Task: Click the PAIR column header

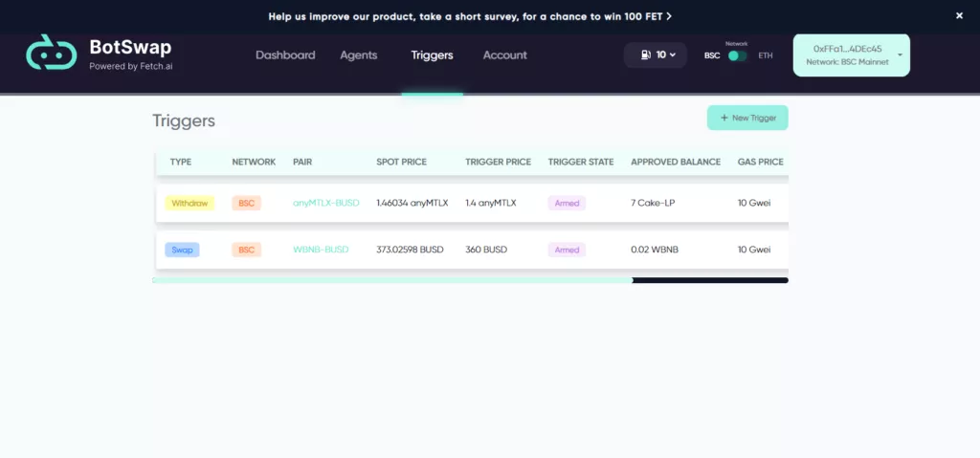Action: (302, 162)
